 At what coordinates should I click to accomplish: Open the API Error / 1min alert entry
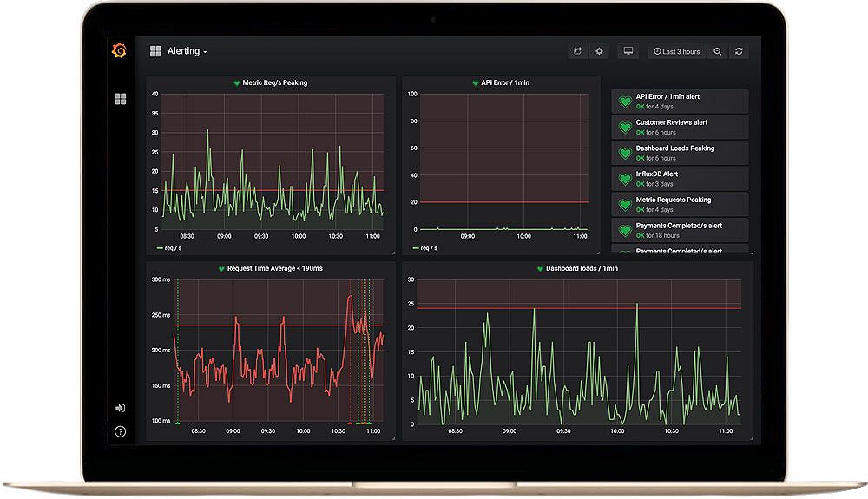click(x=680, y=102)
